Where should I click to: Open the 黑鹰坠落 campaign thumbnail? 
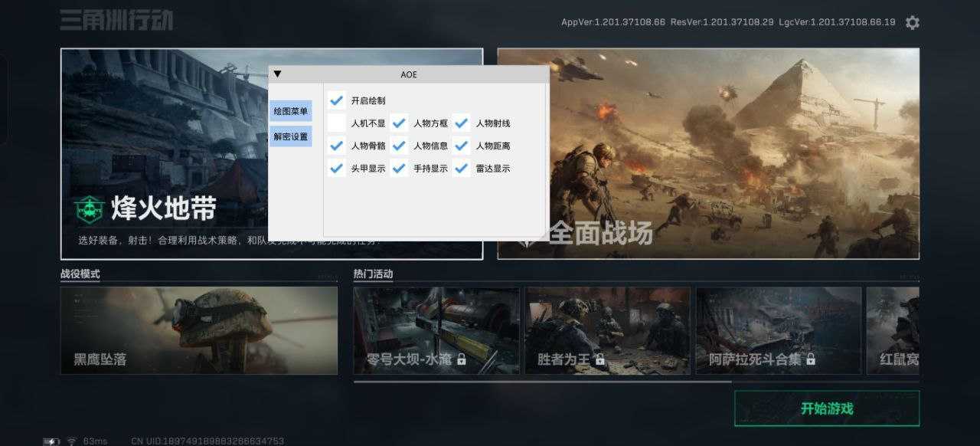pyautogui.click(x=199, y=330)
